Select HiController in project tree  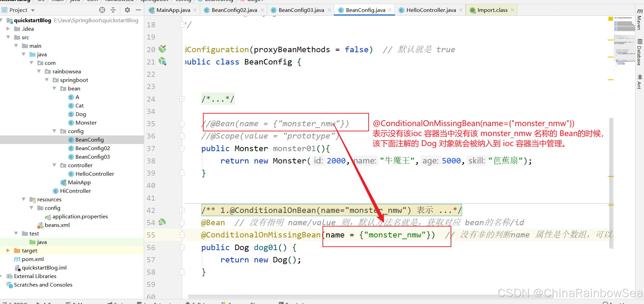pyautogui.click(x=72, y=191)
